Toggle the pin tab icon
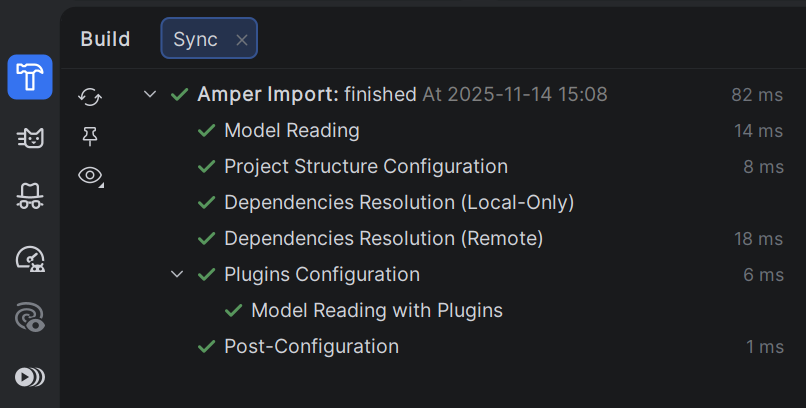Viewport: 806px width, 408px height. (90, 136)
